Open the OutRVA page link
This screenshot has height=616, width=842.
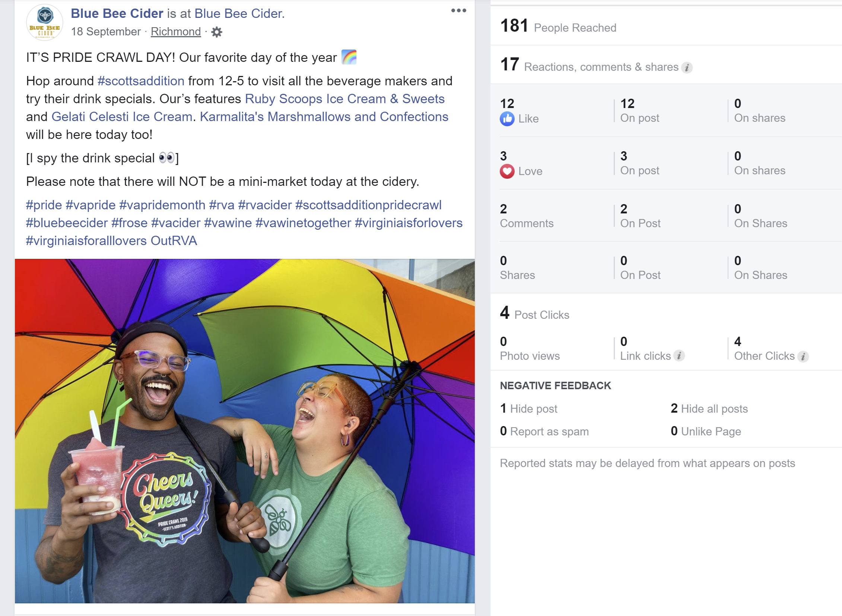coord(174,241)
